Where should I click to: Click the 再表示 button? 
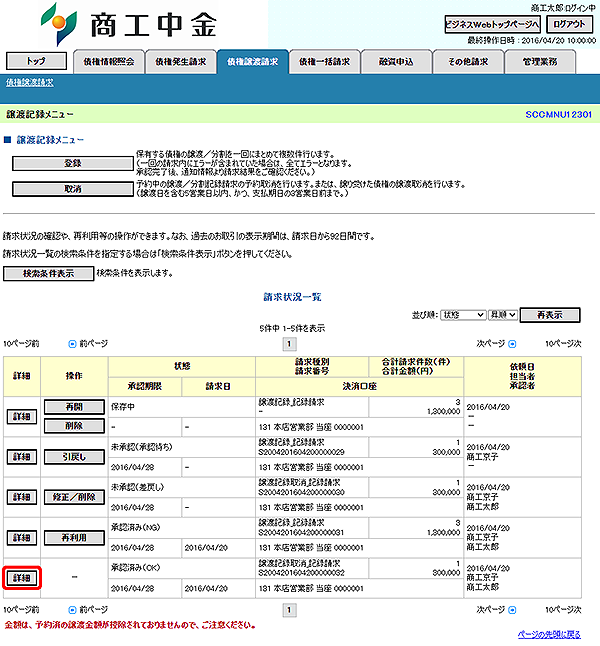click(x=550, y=315)
